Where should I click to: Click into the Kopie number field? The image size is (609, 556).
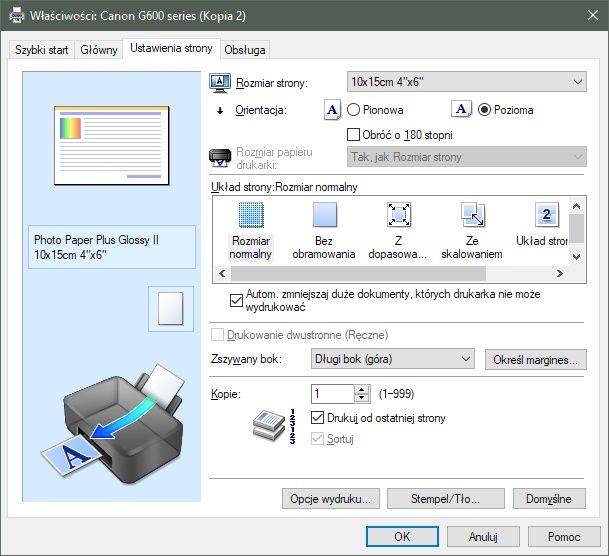click(x=332, y=394)
